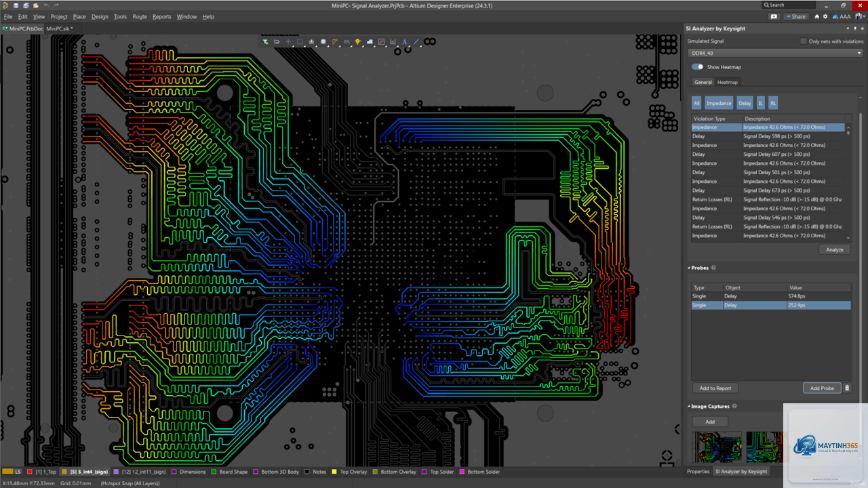Collapse the Probes section
The width and height of the screenshot is (868, 488).
[689, 268]
